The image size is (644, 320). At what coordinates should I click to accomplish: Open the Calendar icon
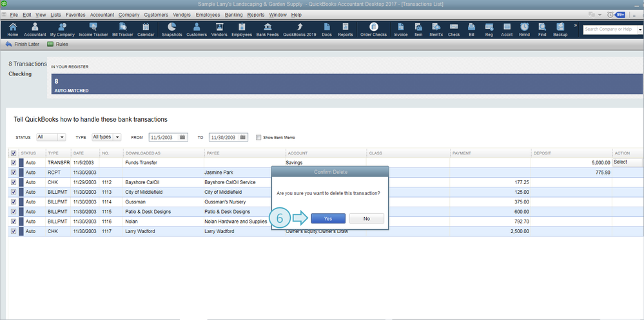click(146, 30)
